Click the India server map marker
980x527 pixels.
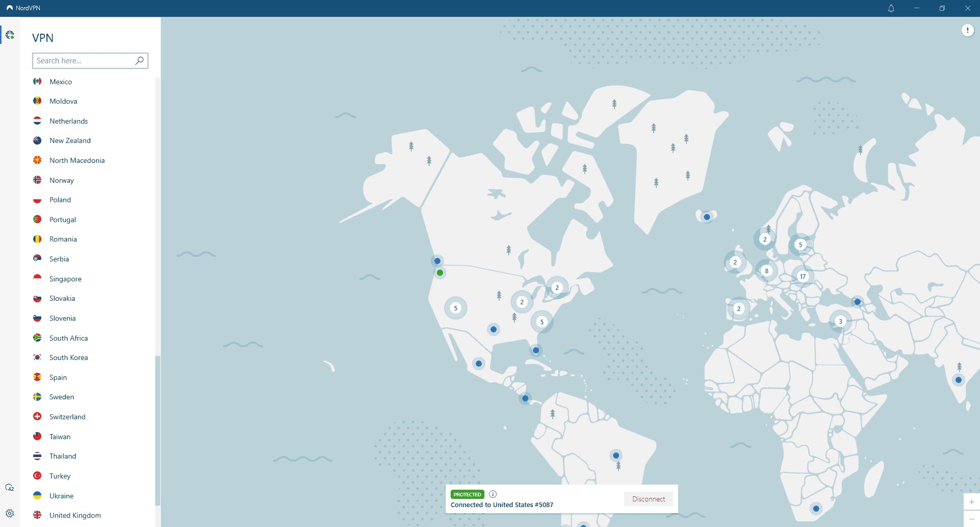959,380
